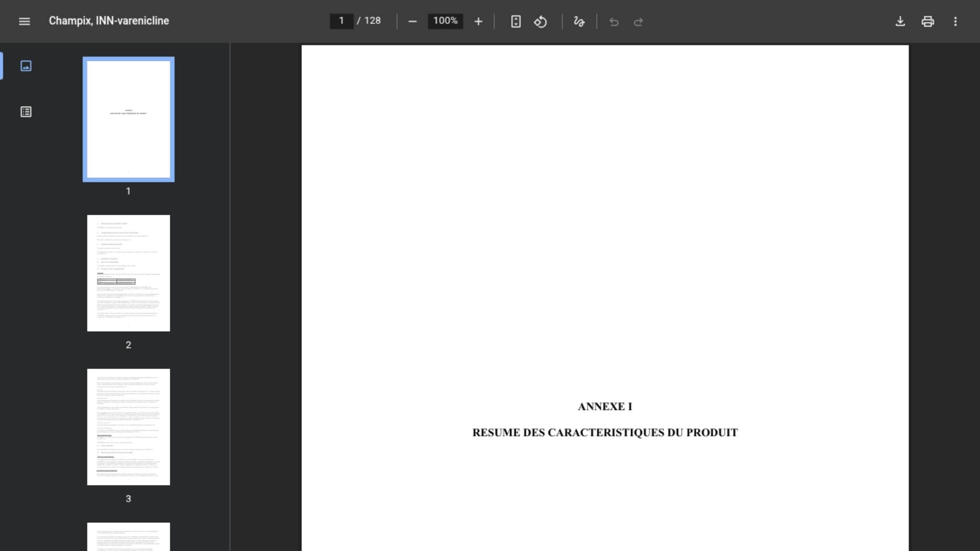Image resolution: width=980 pixels, height=551 pixels.
Task: Open the three-dot more actions menu
Action: tap(955, 22)
